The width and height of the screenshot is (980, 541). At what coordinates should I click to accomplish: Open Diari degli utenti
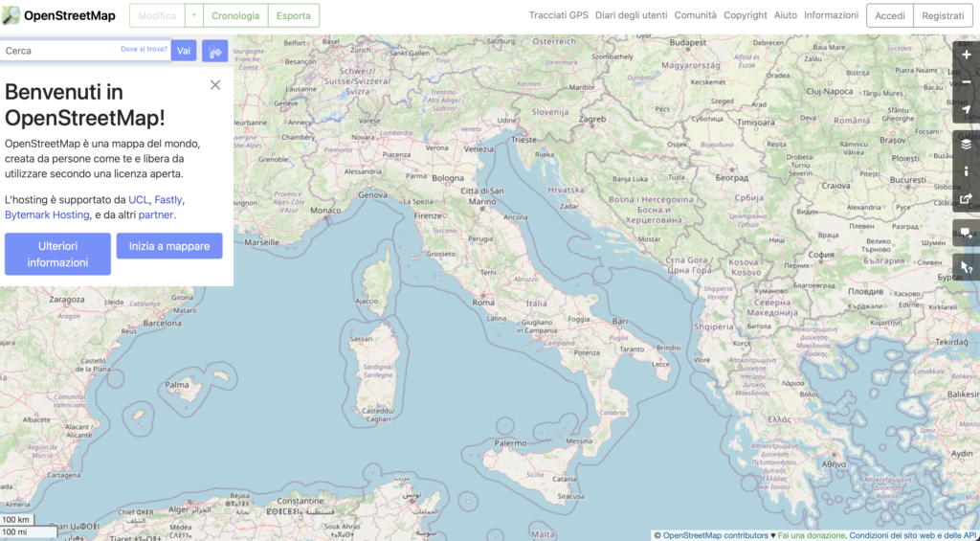pyautogui.click(x=632, y=15)
